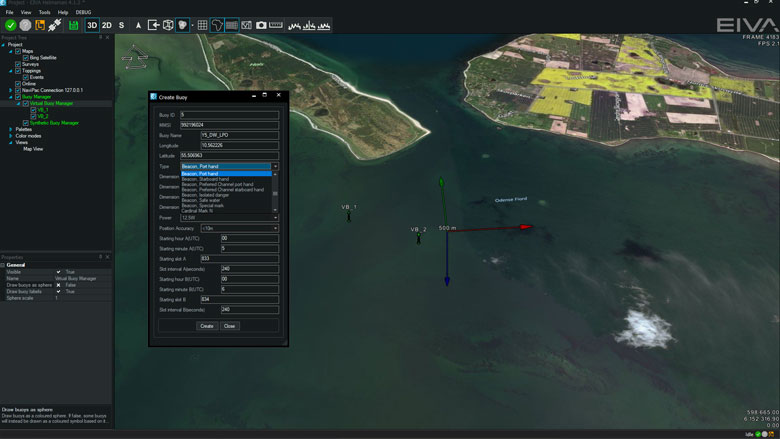780x439 pixels.
Task: Open the DEBUG menu
Action: (83, 12)
